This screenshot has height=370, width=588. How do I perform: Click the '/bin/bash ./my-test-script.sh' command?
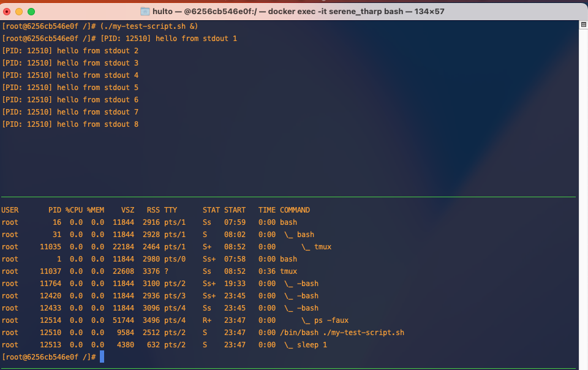pyautogui.click(x=342, y=333)
